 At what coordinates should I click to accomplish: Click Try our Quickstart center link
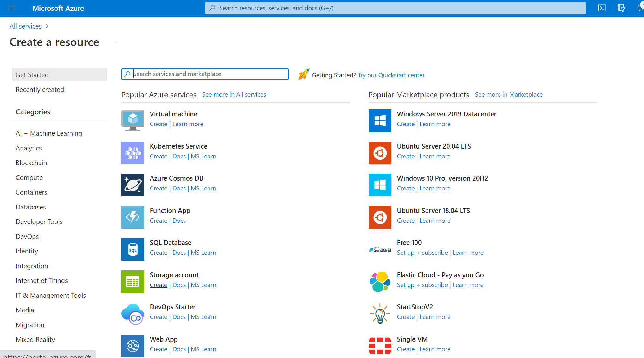click(391, 75)
